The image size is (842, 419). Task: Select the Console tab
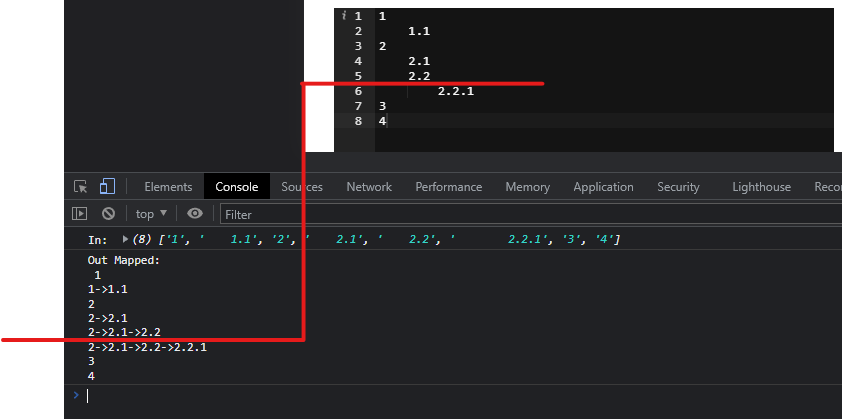[237, 187]
